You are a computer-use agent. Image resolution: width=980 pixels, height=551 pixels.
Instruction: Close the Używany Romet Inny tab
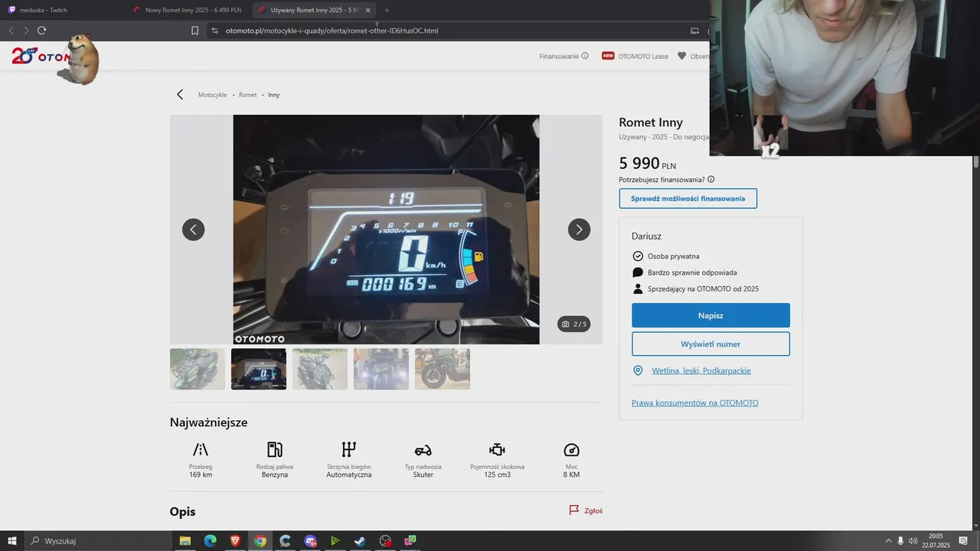[x=368, y=10]
